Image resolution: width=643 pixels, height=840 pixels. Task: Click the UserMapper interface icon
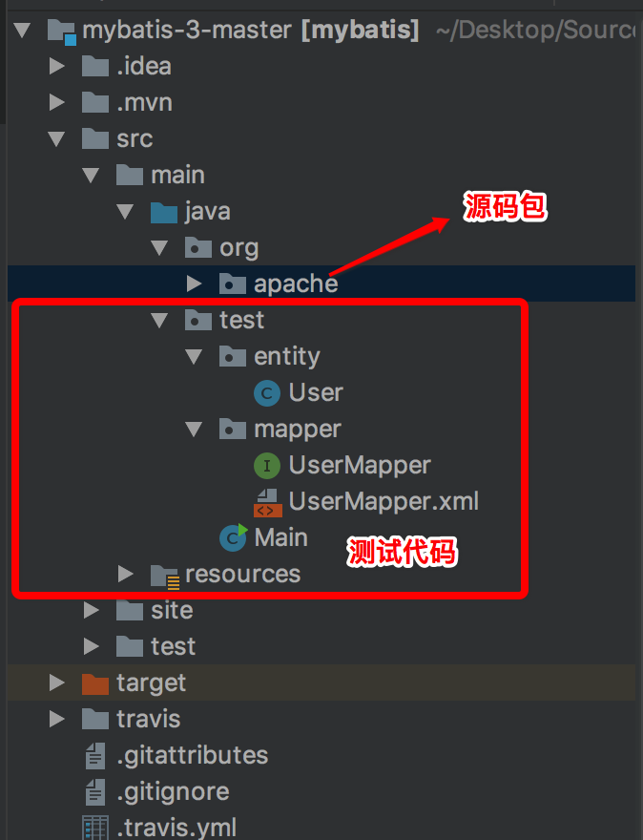pyautogui.click(x=268, y=465)
